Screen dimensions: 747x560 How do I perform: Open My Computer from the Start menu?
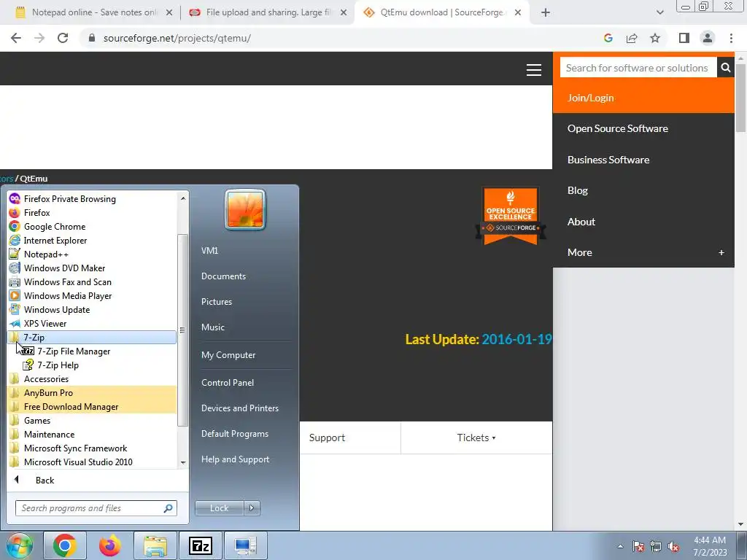point(228,355)
